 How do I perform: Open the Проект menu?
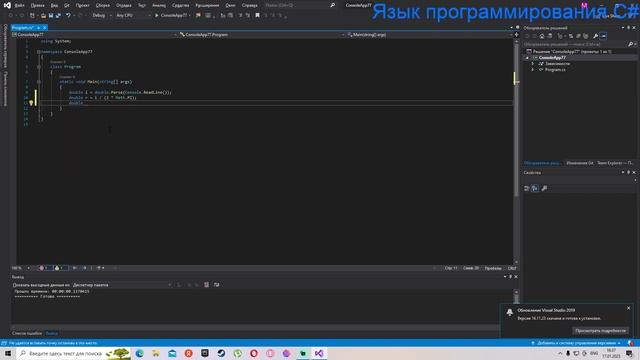(x=82, y=5)
